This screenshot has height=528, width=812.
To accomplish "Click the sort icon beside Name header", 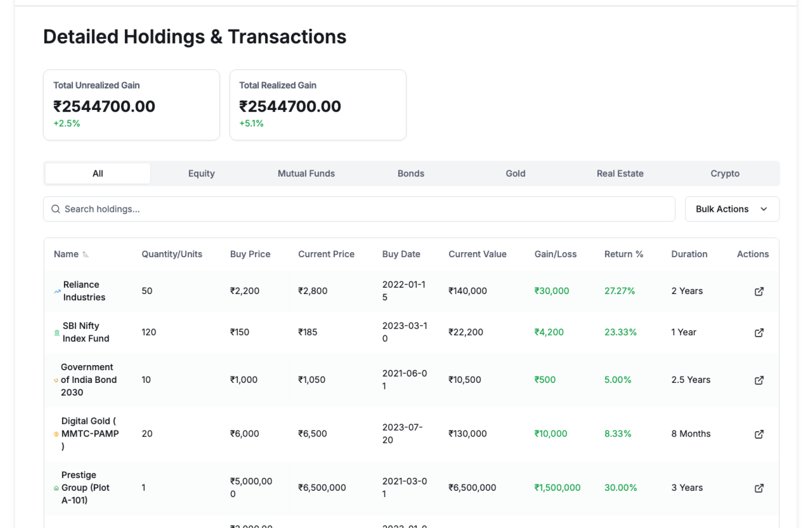I will pos(85,254).
